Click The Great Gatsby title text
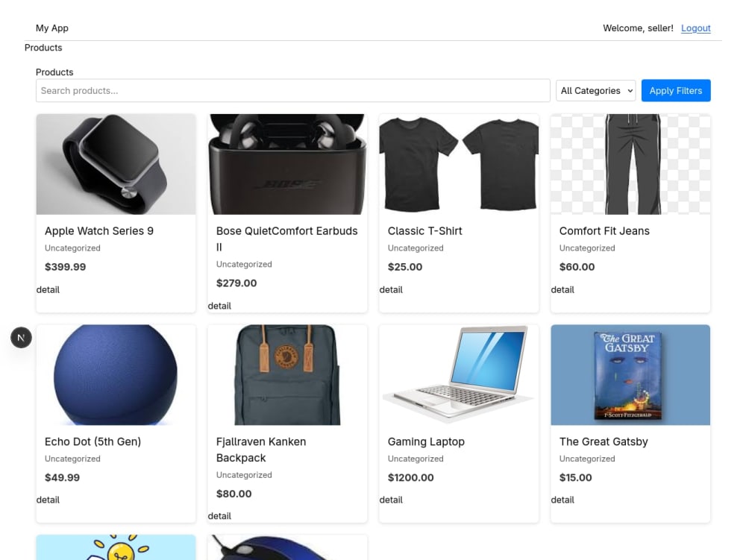The image size is (746, 560). (x=604, y=441)
